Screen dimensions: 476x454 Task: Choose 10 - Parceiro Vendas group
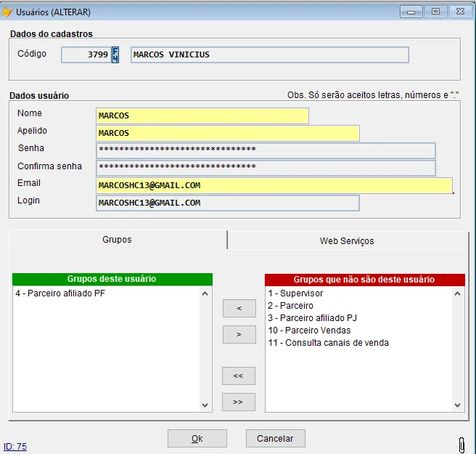coord(309,331)
